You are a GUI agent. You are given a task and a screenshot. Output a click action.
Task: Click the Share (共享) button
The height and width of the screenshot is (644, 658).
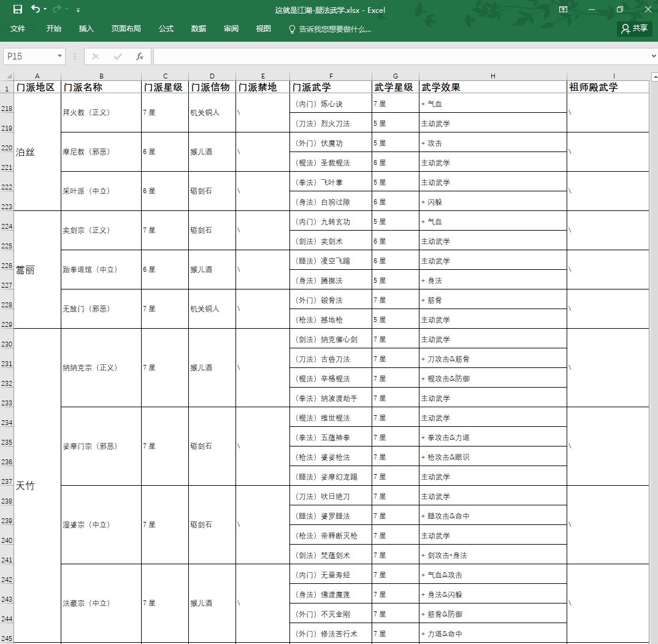(x=634, y=29)
